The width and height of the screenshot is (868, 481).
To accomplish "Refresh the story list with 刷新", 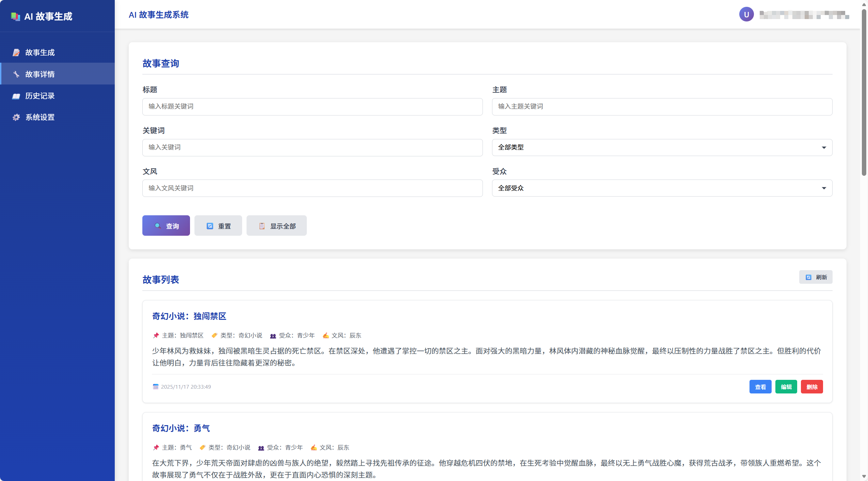I will pyautogui.click(x=815, y=277).
